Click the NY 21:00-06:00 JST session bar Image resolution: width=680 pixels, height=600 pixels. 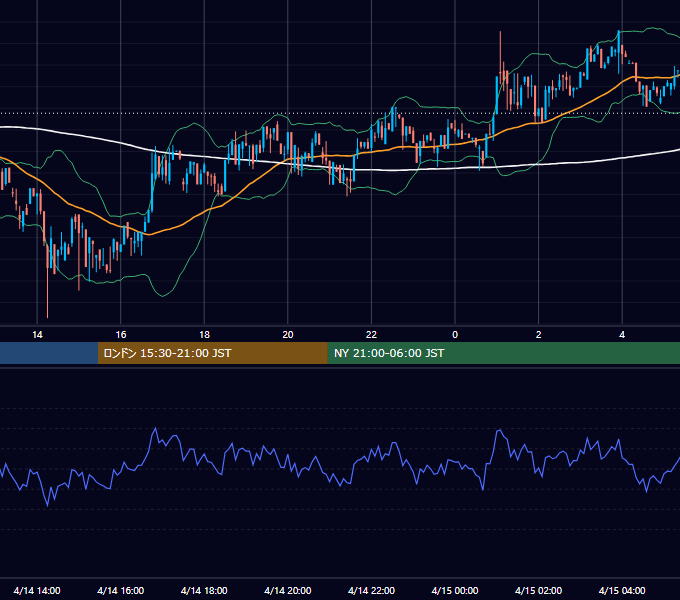(503, 353)
